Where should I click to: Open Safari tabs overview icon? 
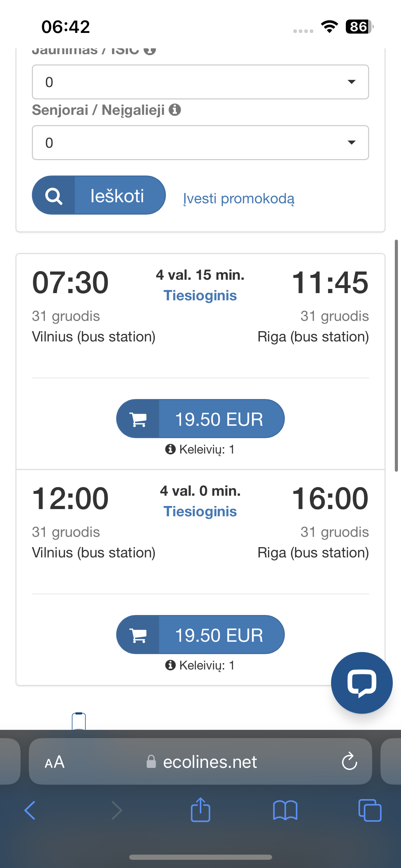coord(369,810)
